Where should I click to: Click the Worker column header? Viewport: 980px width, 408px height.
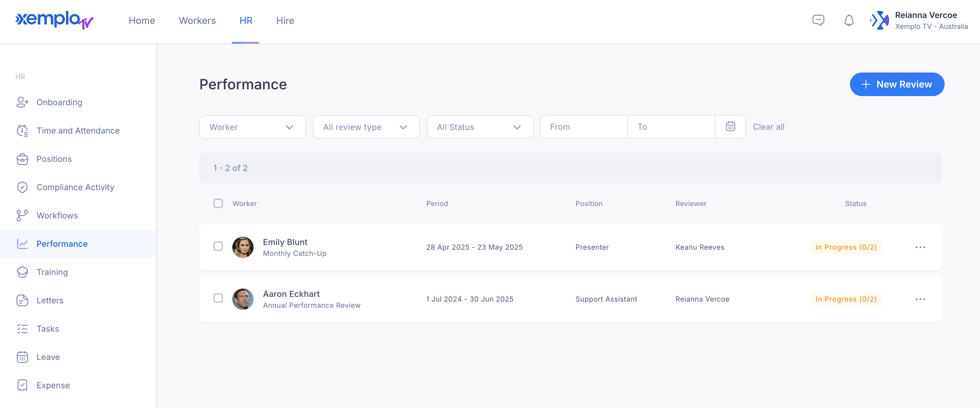244,203
